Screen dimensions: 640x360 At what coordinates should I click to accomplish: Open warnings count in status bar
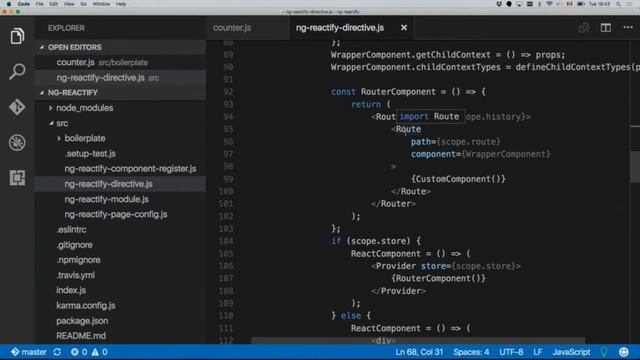(100, 352)
